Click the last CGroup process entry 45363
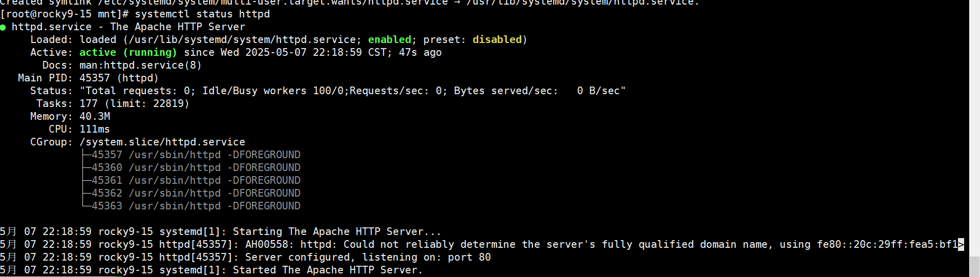The image size is (980, 277). (196, 206)
